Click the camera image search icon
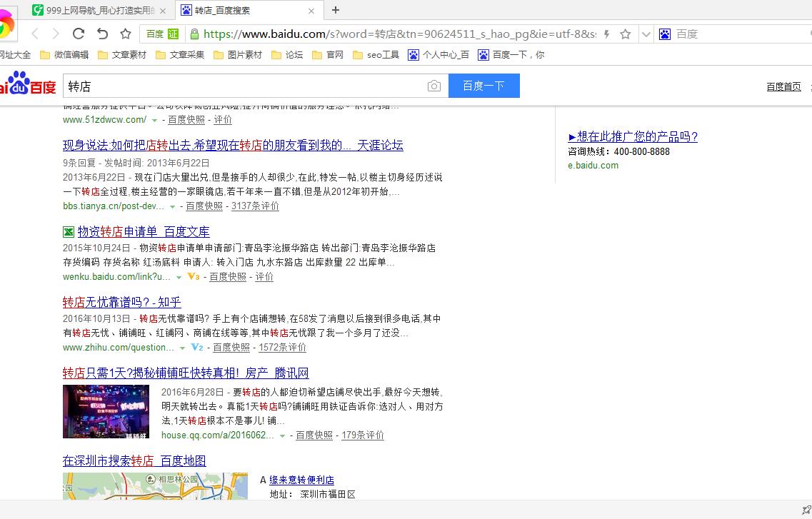The height and width of the screenshot is (519, 812). pyautogui.click(x=433, y=86)
